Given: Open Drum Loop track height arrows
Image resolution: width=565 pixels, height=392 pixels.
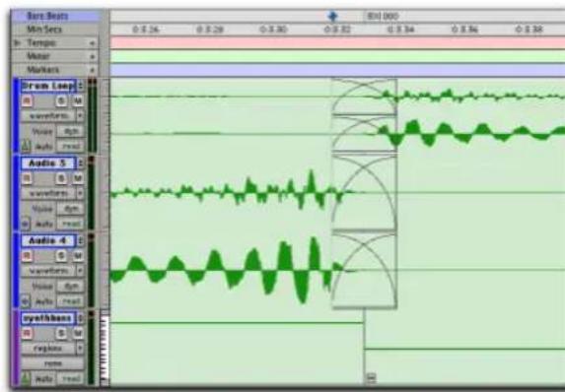Looking at the screenshot, I should coord(80,86).
